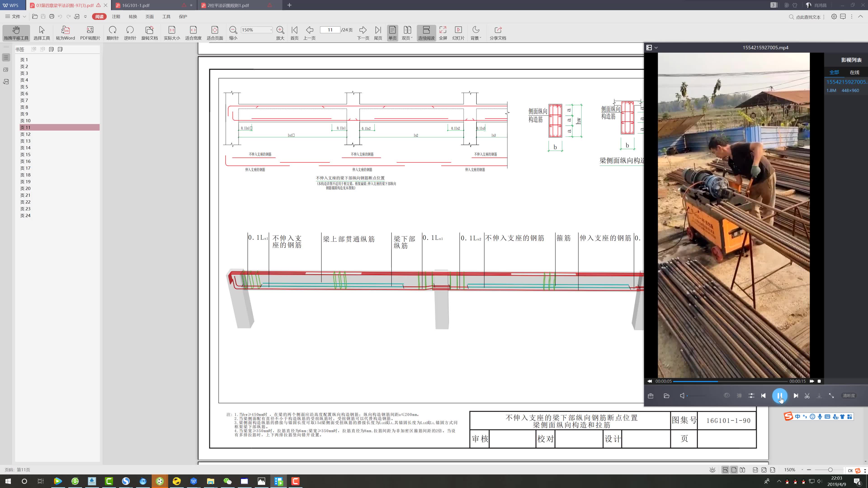Image resolution: width=868 pixels, height=488 pixels.
Task: Toggle continuous reading mode
Action: (426, 33)
